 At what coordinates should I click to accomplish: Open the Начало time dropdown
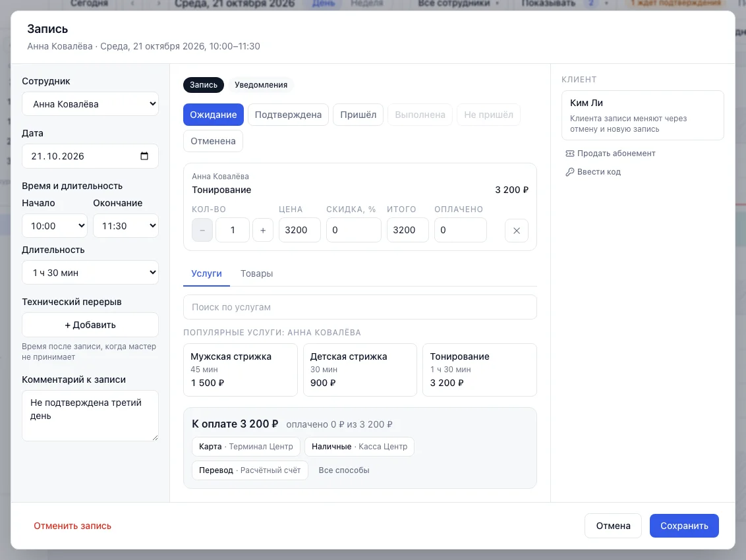point(55,225)
